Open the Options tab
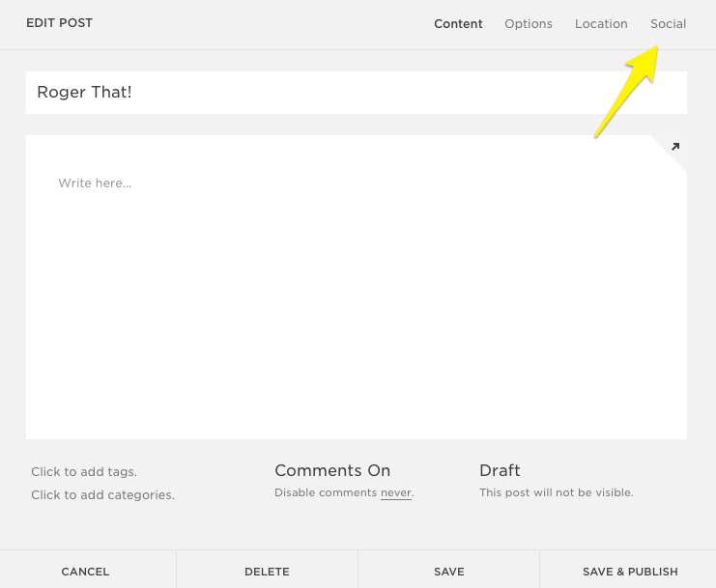 pyautogui.click(x=528, y=24)
